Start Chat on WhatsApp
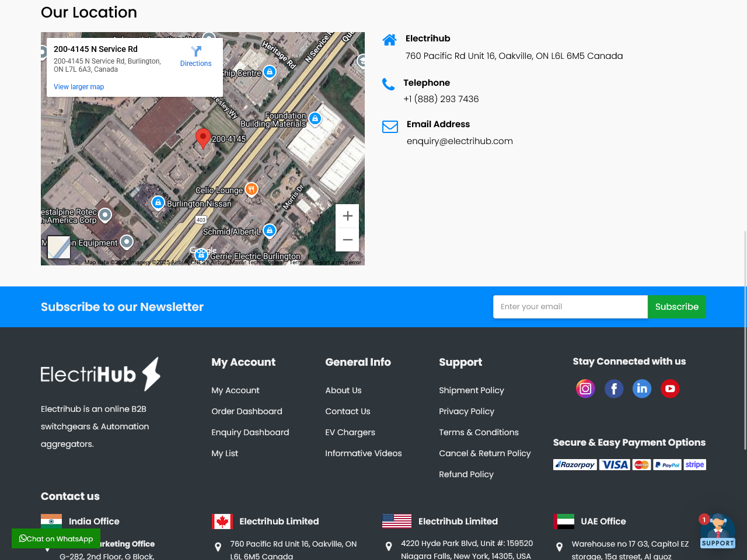Viewport: 747px width, 560px height. 56,538
